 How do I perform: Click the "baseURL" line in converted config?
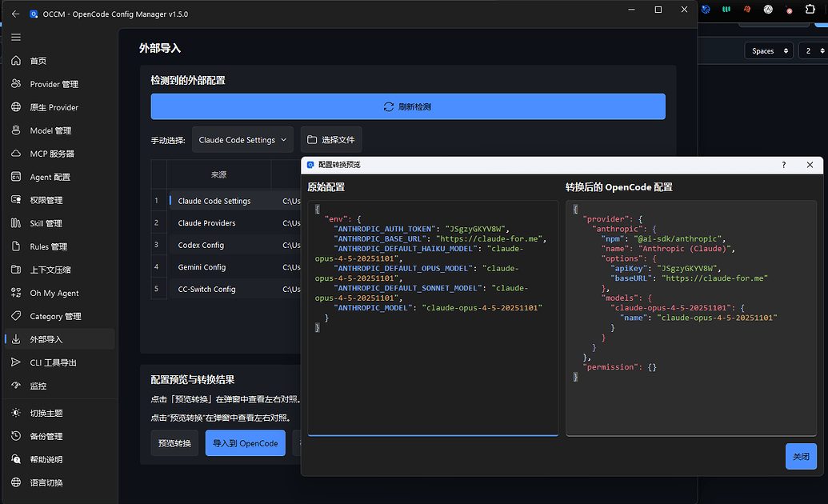coord(689,278)
